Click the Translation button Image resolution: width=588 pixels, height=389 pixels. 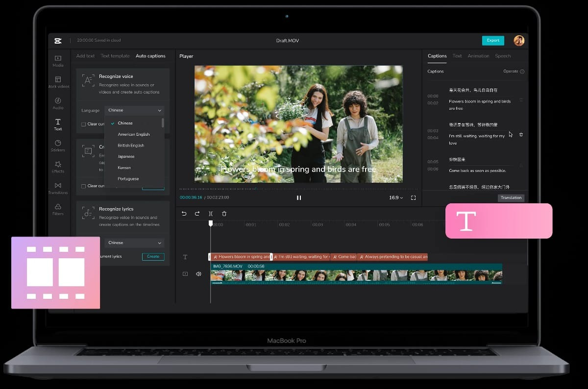(511, 198)
